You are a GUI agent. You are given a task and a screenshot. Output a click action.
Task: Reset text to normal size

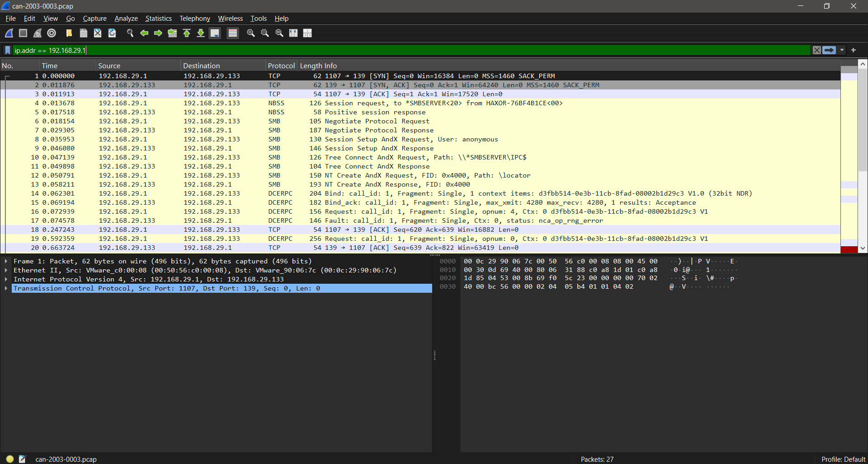pos(279,33)
